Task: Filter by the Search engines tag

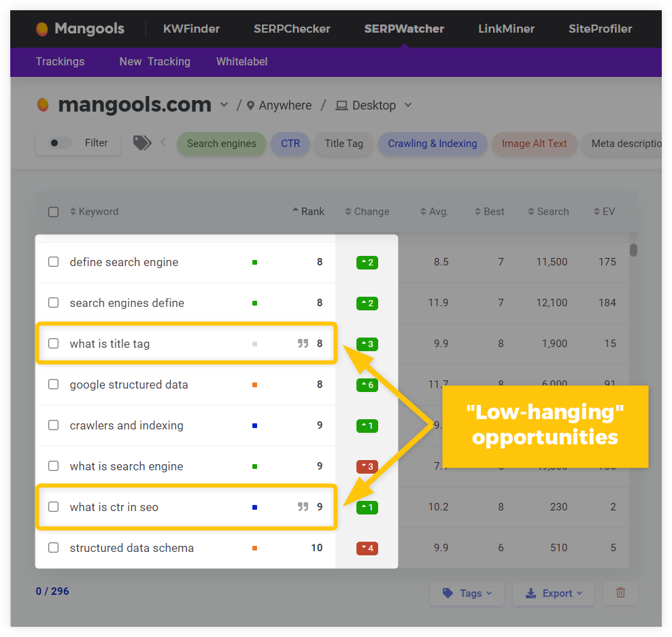Action: 222,144
